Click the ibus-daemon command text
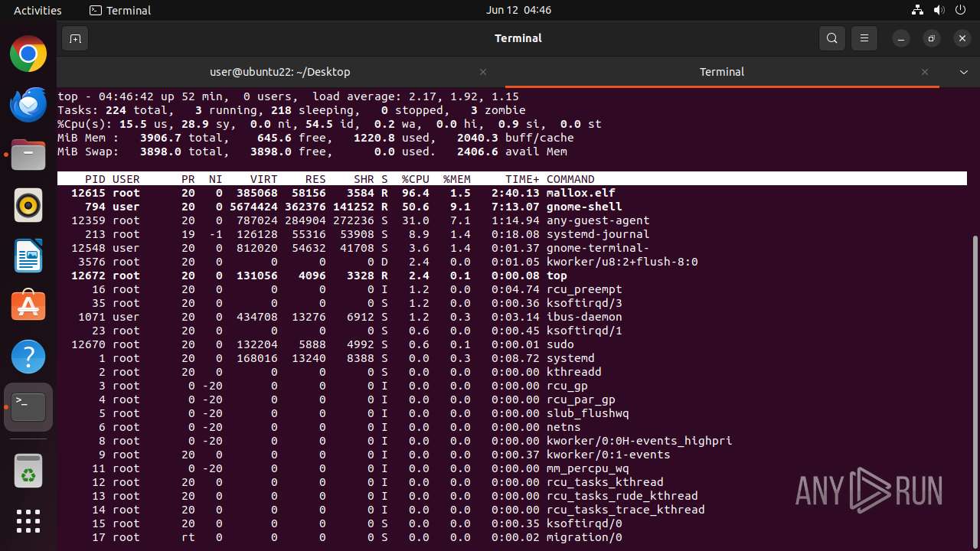 pos(584,317)
